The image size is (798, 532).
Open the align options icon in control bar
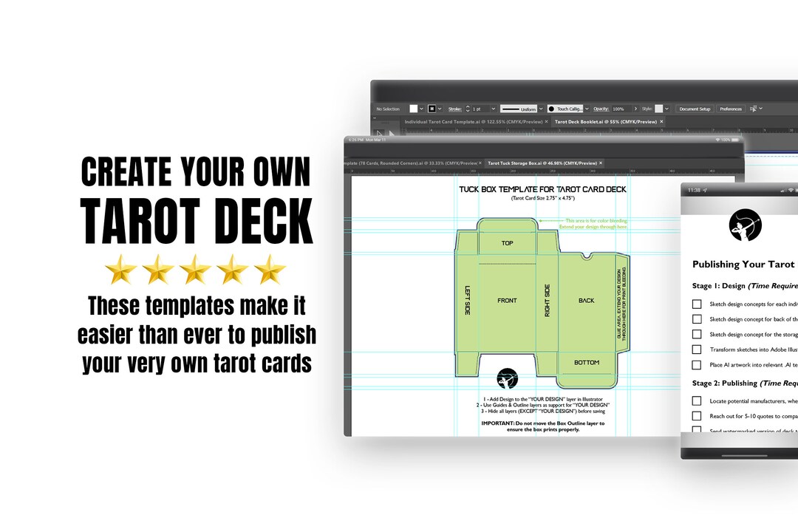click(753, 109)
